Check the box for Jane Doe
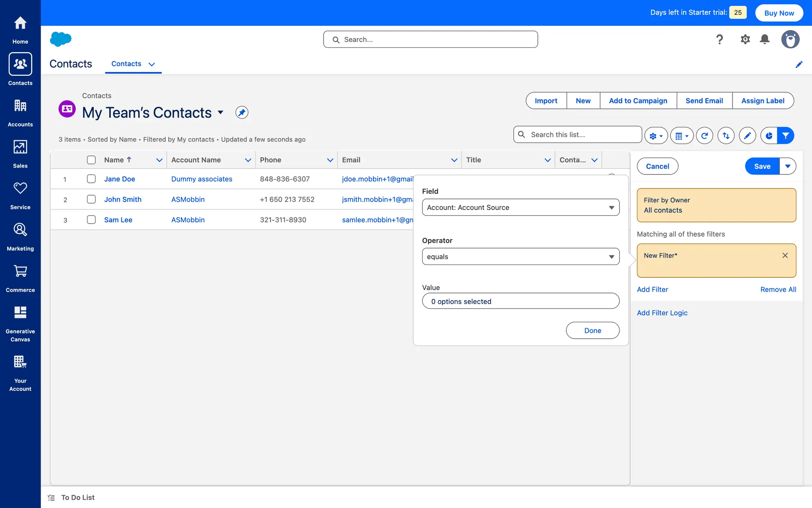The width and height of the screenshot is (812, 508). tap(91, 179)
